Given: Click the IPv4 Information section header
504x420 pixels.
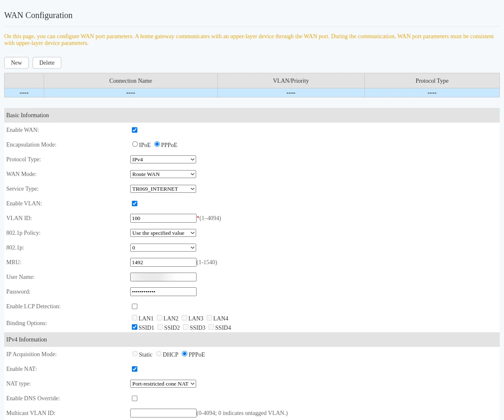Looking at the screenshot, I should click(252, 339).
